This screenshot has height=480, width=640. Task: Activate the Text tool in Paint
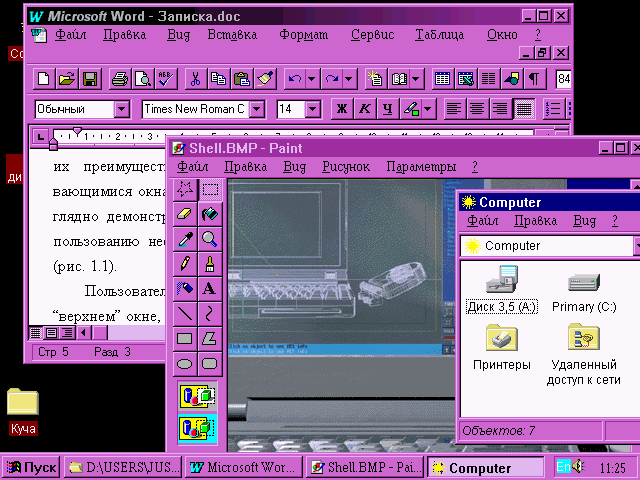point(210,288)
